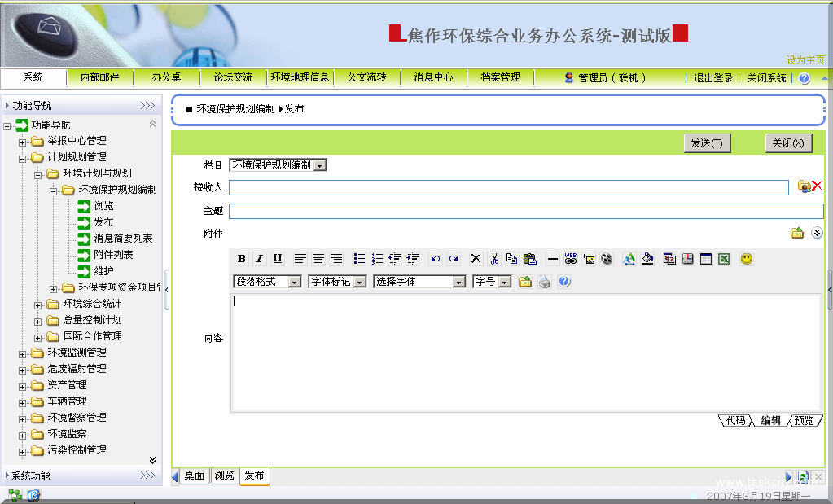Screen dimensions: 833x504
Task: Toggle underline formatting
Action: click(277, 259)
